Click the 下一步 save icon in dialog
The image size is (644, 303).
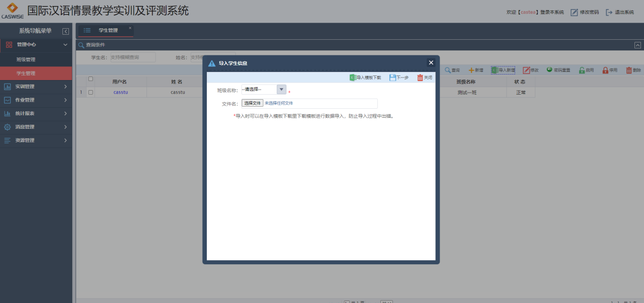[x=392, y=78]
